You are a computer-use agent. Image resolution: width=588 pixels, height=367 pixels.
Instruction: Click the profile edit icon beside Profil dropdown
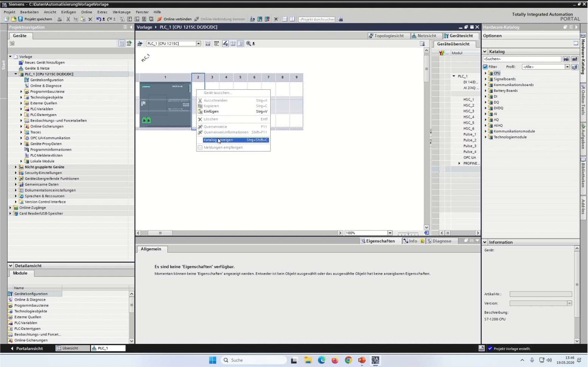(574, 67)
